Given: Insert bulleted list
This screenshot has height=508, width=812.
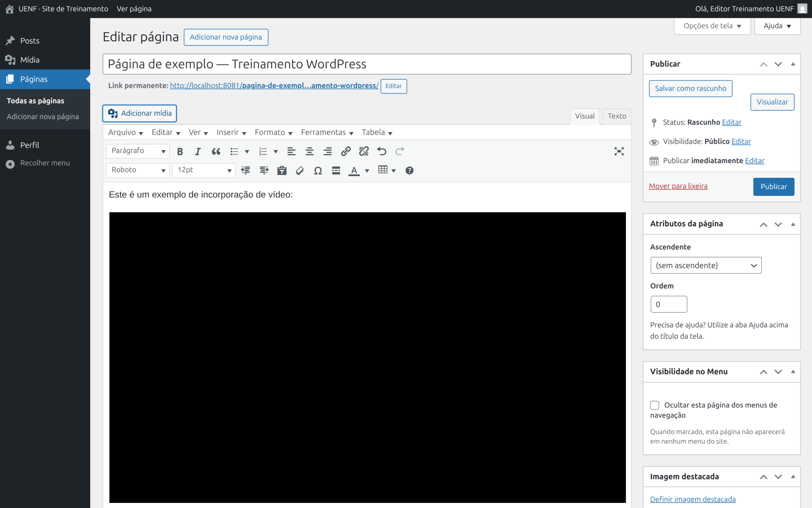Looking at the screenshot, I should tap(234, 151).
